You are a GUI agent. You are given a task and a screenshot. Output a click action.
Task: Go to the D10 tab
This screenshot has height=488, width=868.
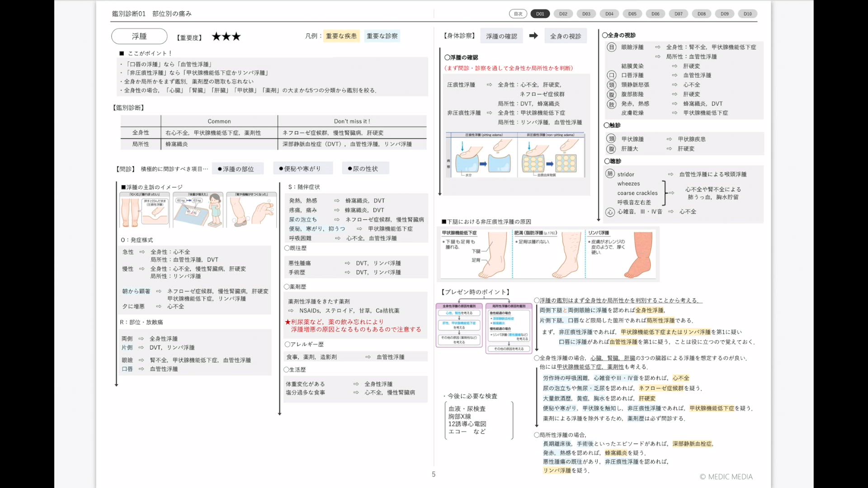coord(747,14)
